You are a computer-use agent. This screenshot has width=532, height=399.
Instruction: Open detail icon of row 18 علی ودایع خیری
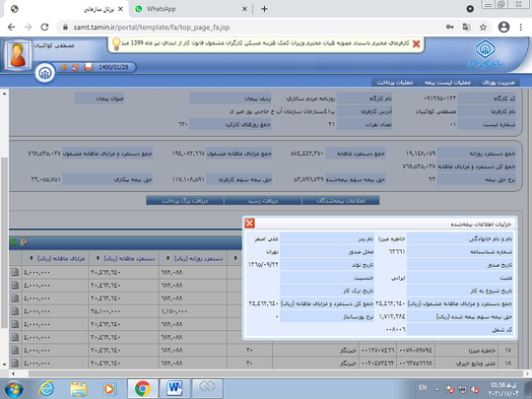click(x=15, y=363)
